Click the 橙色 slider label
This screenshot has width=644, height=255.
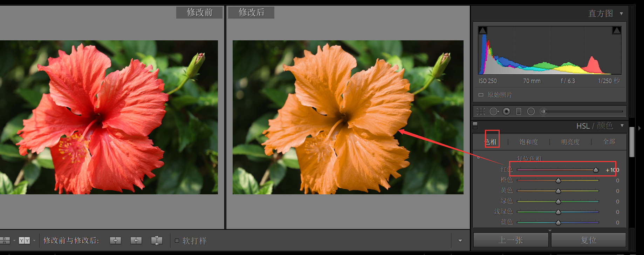pyautogui.click(x=507, y=180)
